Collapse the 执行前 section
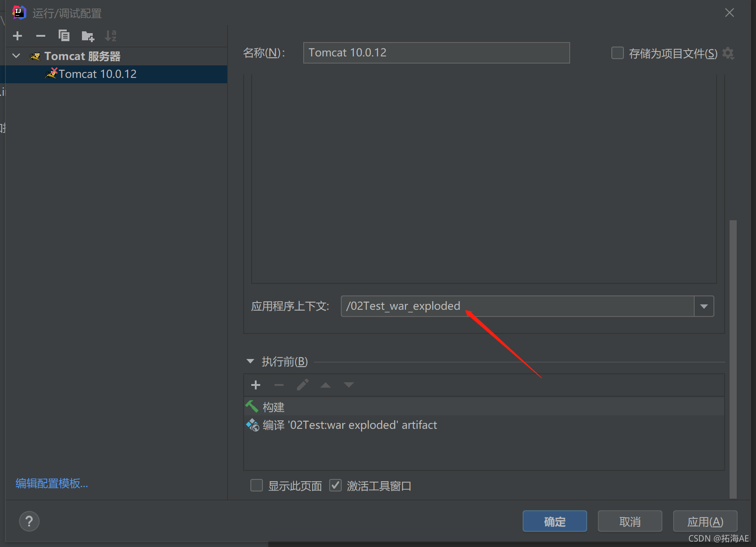Screen dimensions: 756x547 click(250, 361)
